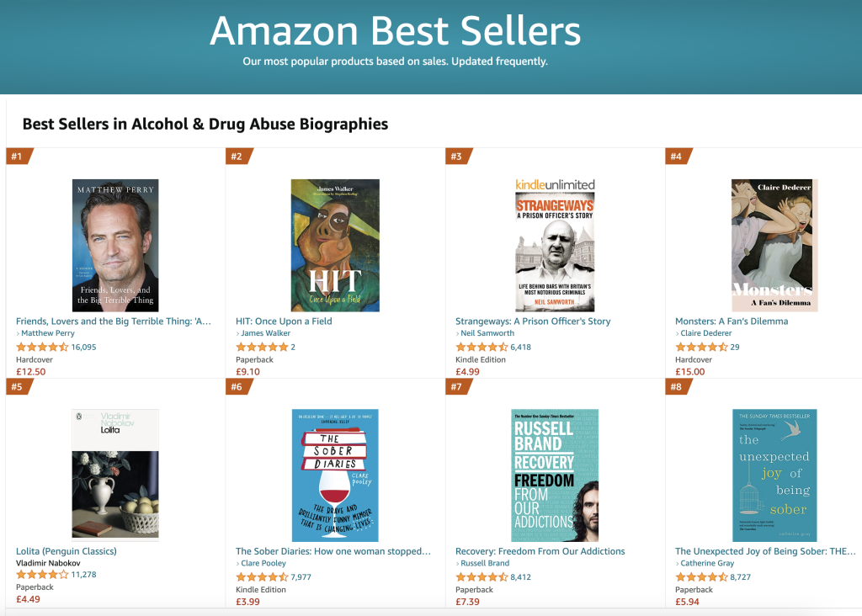Click the #1 best seller rank badge
This screenshot has width=862, height=616.
pyautogui.click(x=19, y=155)
